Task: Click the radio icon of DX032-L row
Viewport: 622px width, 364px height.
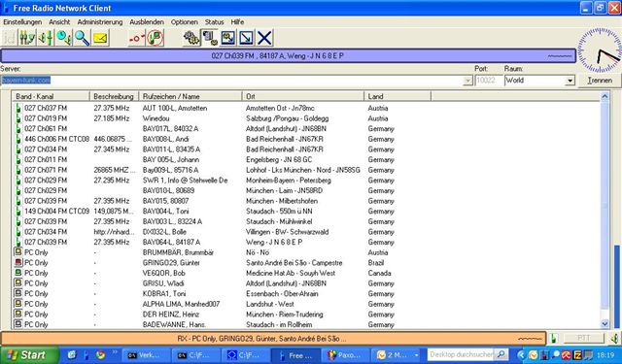Action: point(18,232)
